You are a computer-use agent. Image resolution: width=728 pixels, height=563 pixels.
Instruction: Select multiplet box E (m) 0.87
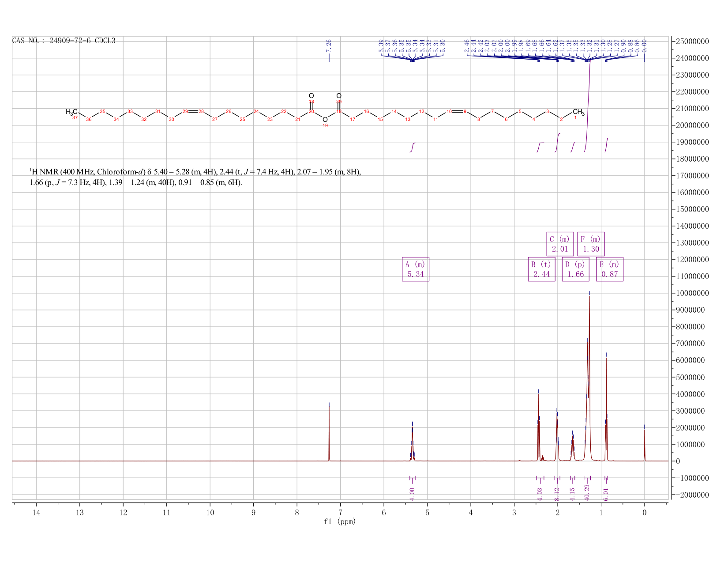(x=610, y=269)
